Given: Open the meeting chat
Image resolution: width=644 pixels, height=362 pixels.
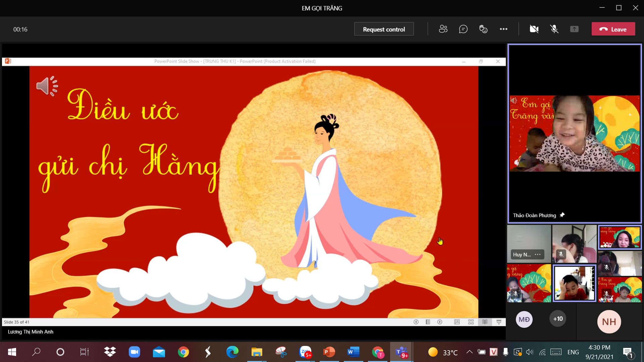Looking at the screenshot, I should coord(463,29).
